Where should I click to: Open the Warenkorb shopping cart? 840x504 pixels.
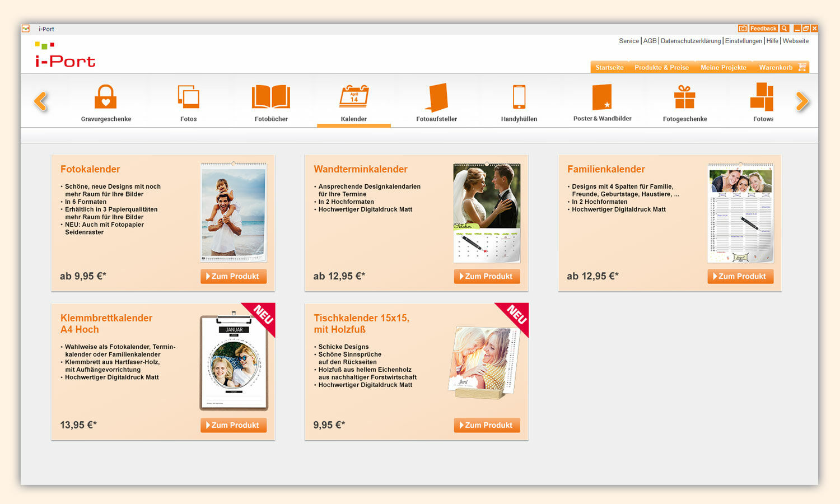click(782, 68)
